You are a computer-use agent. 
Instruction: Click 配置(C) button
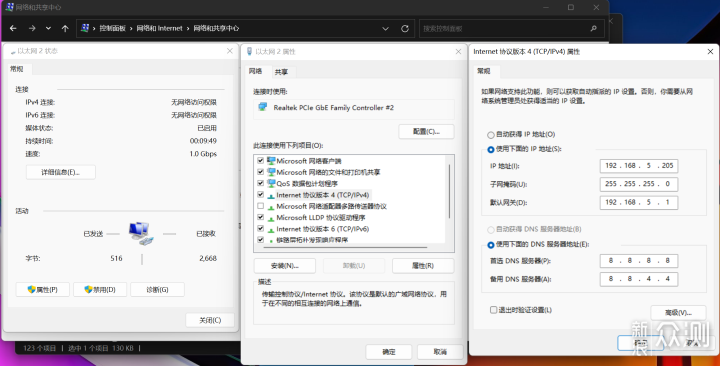tap(426, 131)
